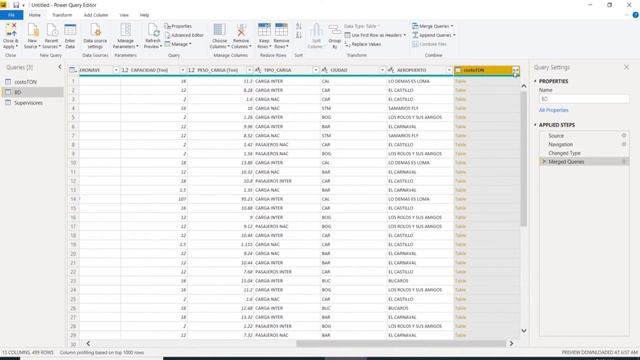Open the PESO_CARGA column filter dropdown
Image resolution: width=640 pixels, height=360 pixels.
click(x=249, y=70)
